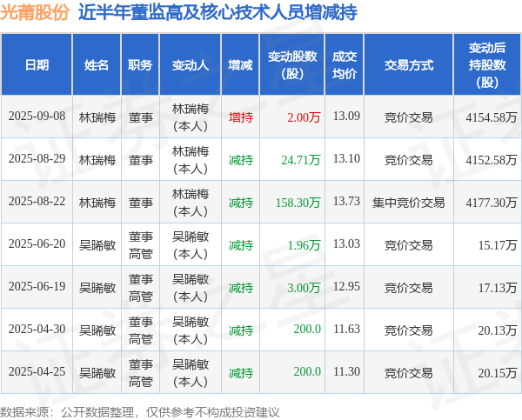Viewport: 522px width, 420px height.
Task: Click the date 2025-04-25
Action: pyautogui.click(x=37, y=372)
